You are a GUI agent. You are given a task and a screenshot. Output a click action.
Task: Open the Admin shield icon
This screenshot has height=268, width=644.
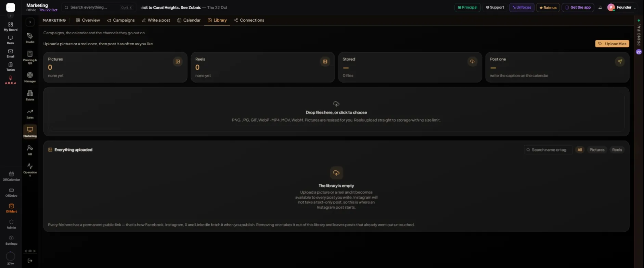[x=11, y=224]
